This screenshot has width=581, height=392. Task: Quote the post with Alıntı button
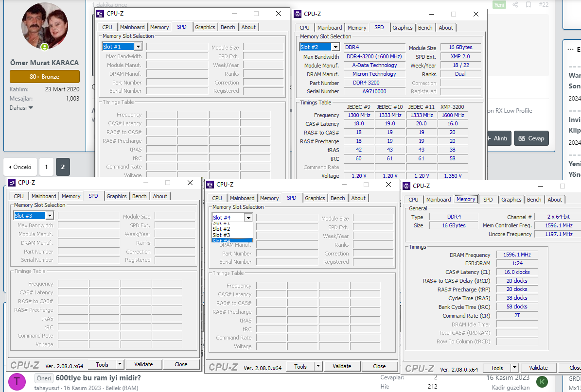click(499, 138)
